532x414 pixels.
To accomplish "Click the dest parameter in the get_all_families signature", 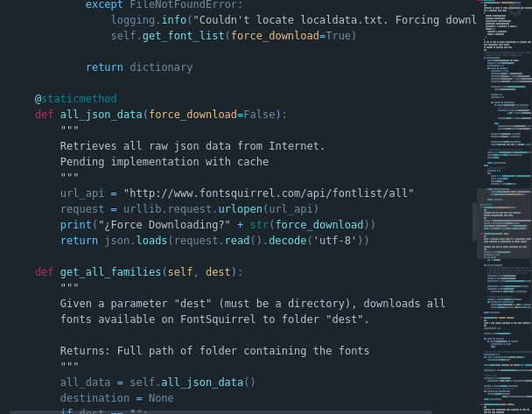I will [218, 272].
